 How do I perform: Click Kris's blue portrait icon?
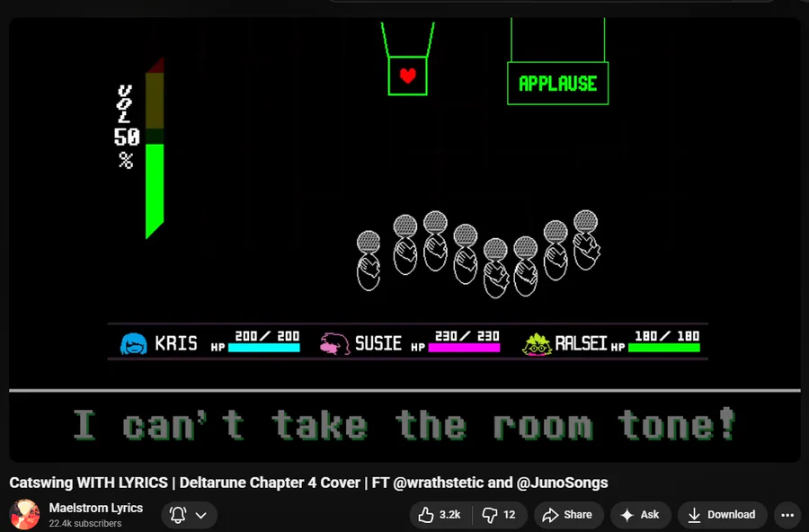[134, 343]
